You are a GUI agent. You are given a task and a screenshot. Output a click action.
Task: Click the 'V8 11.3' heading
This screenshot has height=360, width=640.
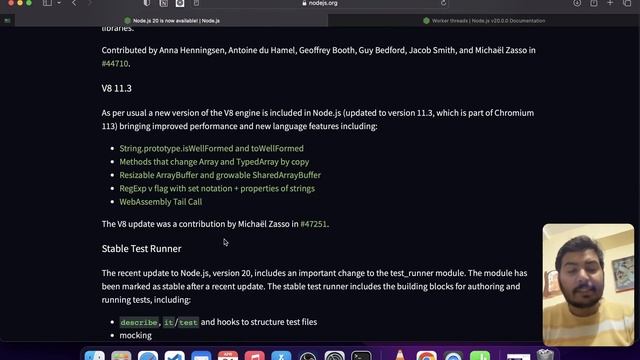(x=117, y=88)
